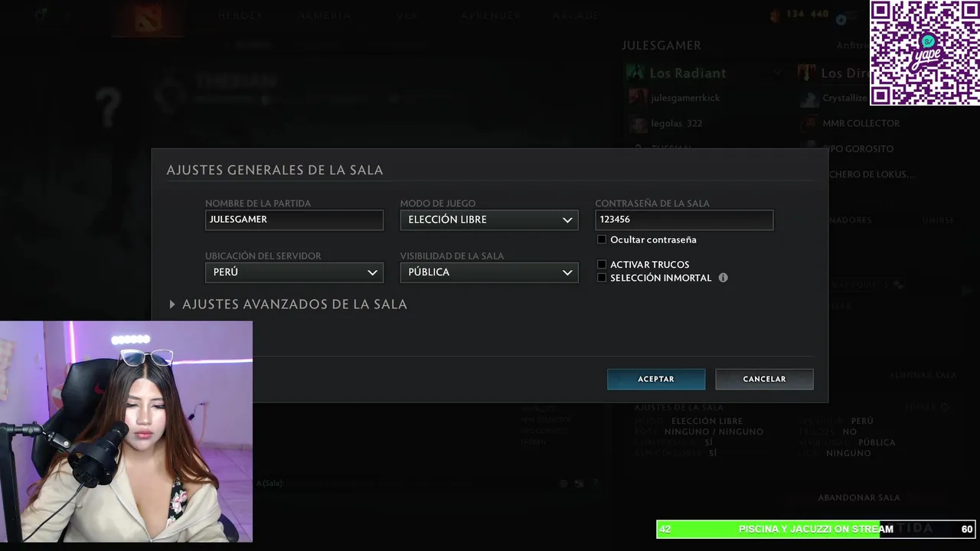Click the Crystallize player avatar
Viewport: 980px width, 551px height.
[809, 98]
